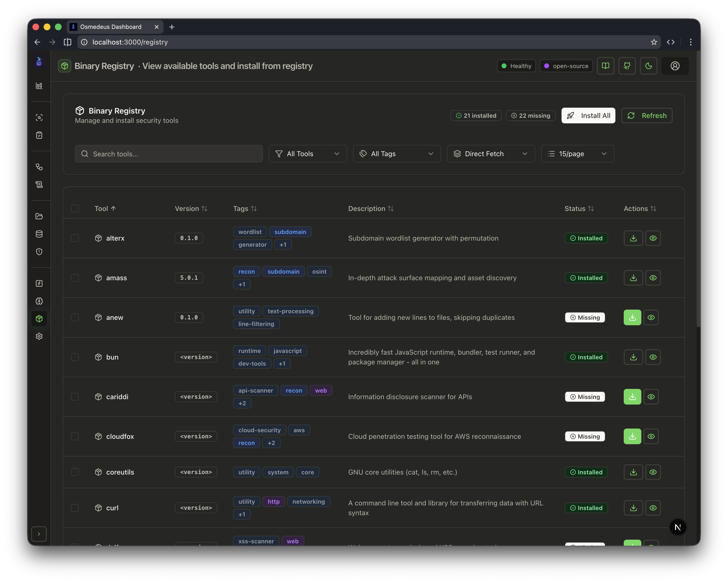728x582 pixels.
Task: Open the brain AI icon in the sidebar
Action: pyautogui.click(x=39, y=301)
